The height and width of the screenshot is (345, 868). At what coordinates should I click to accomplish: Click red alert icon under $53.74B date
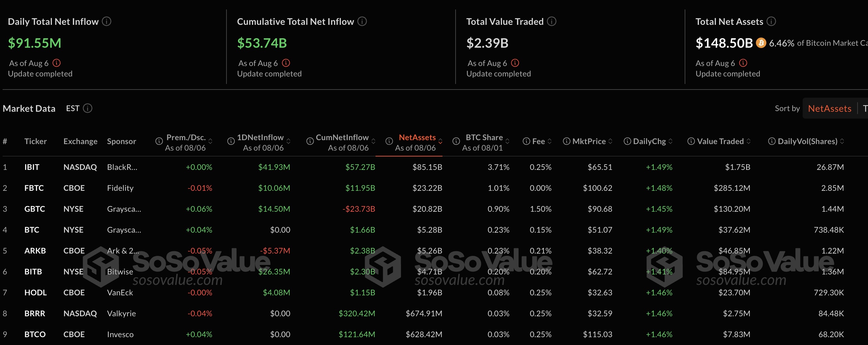click(x=286, y=63)
